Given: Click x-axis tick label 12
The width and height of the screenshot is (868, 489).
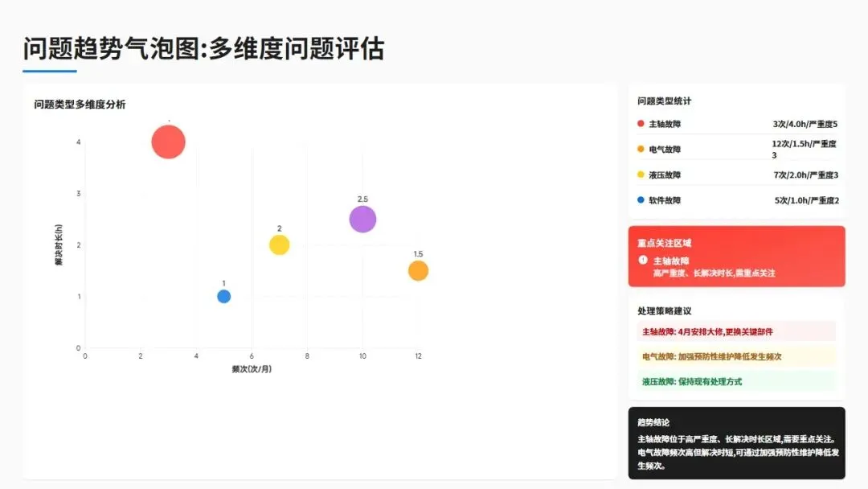Looking at the screenshot, I should (418, 356).
